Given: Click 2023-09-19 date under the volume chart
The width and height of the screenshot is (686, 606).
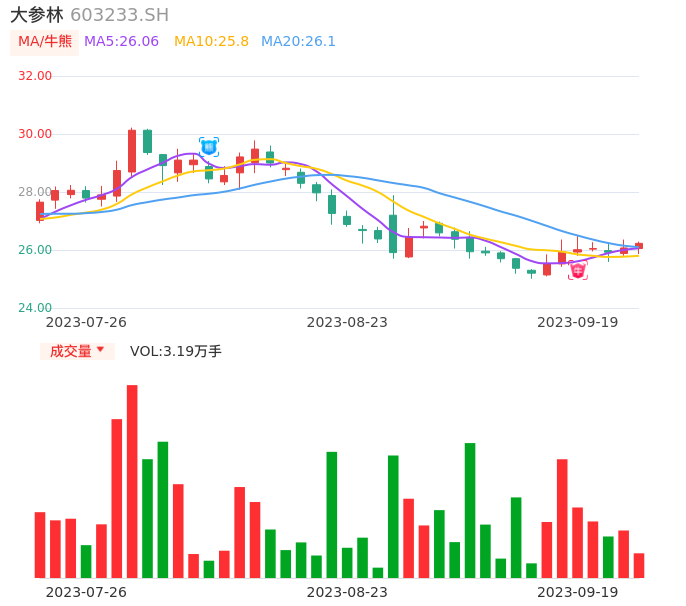Looking at the screenshot, I should point(578,592).
